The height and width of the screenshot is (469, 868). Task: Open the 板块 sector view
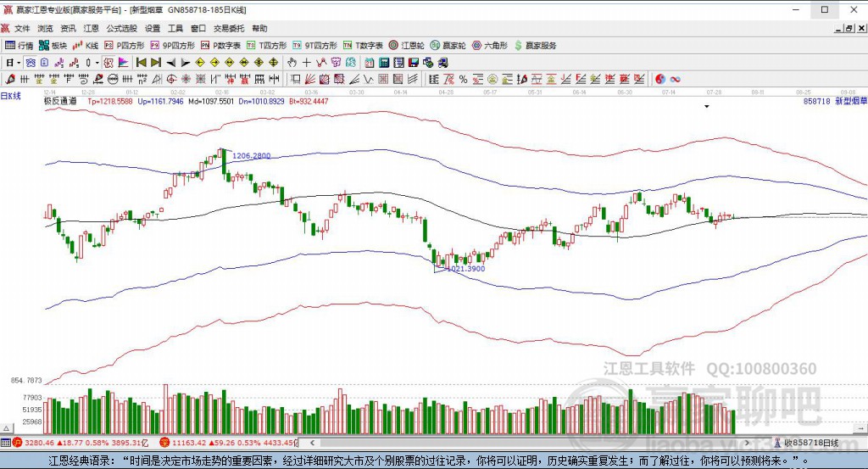pos(53,46)
